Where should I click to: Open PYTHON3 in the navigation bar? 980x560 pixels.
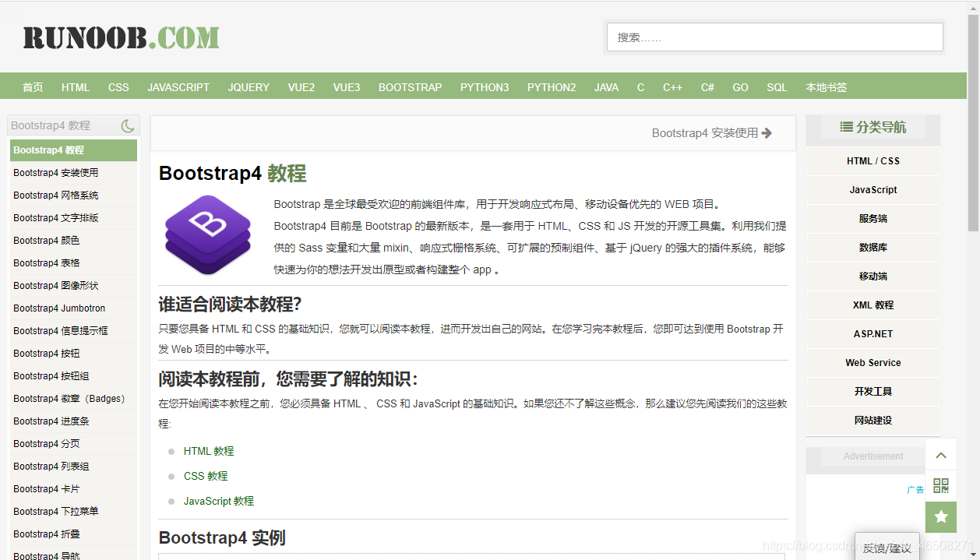click(x=485, y=87)
